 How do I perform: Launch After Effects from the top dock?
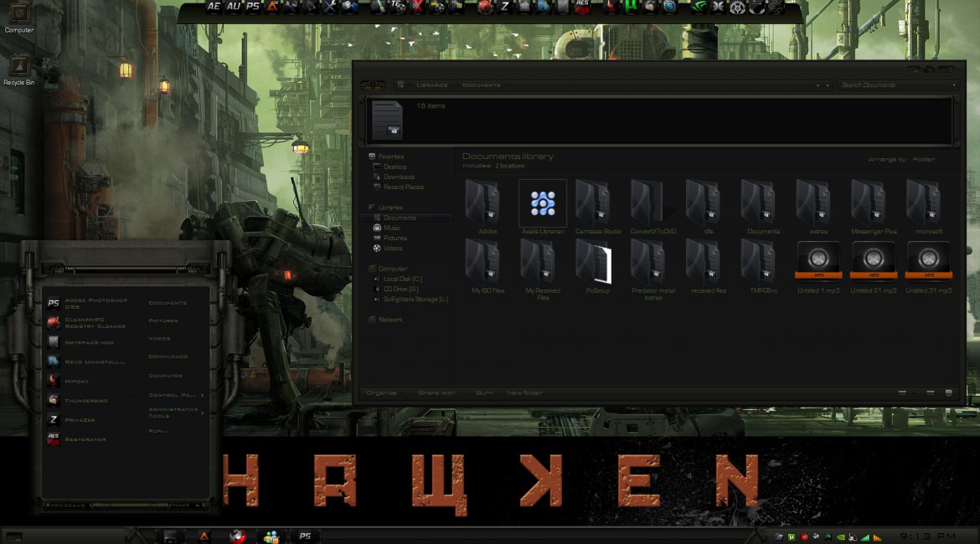pyautogui.click(x=214, y=7)
